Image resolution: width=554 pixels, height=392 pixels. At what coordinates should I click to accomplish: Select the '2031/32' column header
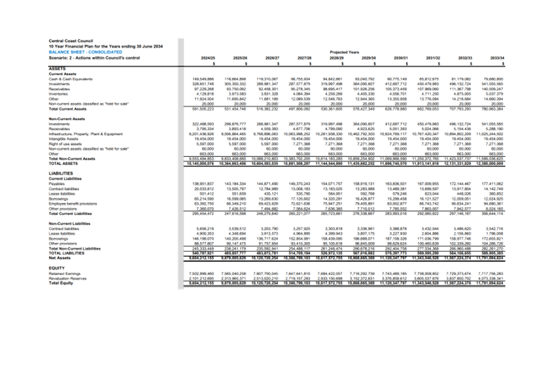433,58
